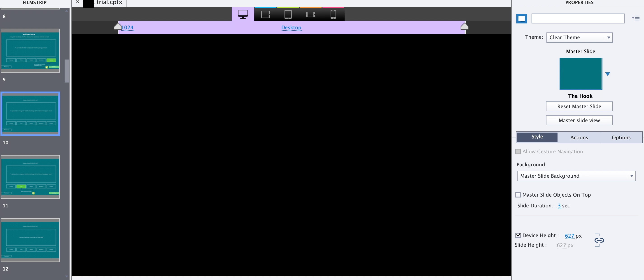The height and width of the screenshot is (280, 644).
Task: Select the Desktop breakpoint icon
Action: pos(243,14)
